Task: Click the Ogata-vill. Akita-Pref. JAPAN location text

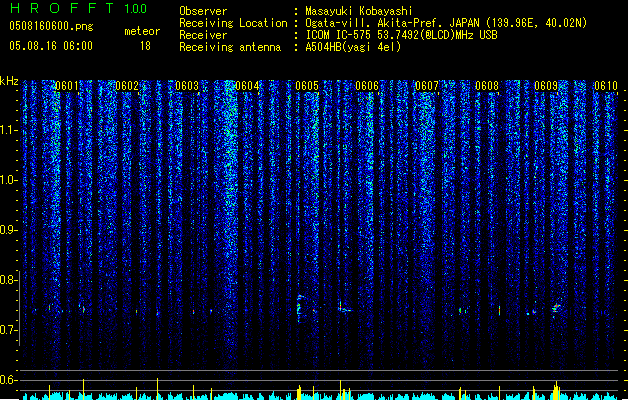Action: click(x=446, y=23)
